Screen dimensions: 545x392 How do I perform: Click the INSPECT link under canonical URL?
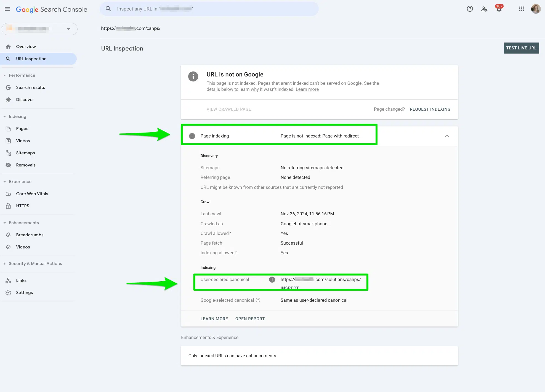click(x=289, y=288)
